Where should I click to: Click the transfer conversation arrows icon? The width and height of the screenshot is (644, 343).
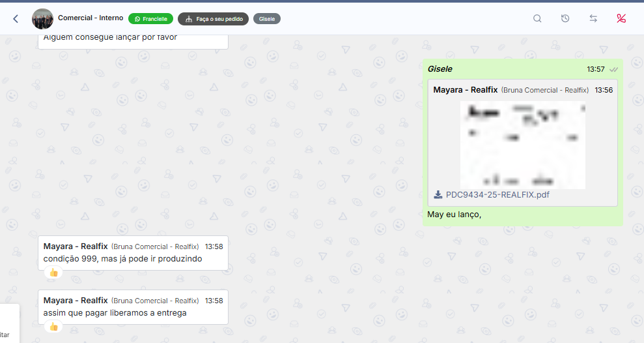[593, 19]
